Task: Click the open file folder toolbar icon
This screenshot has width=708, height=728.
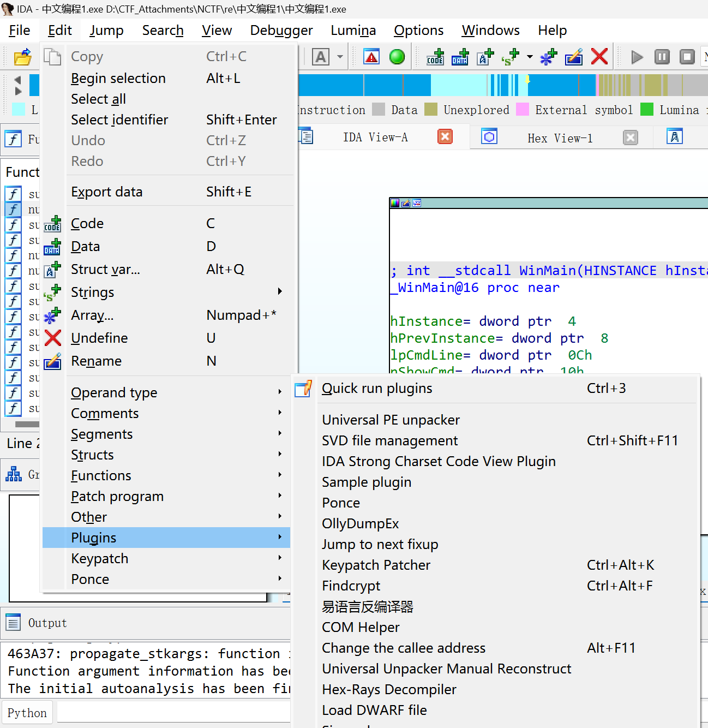Action: (23, 57)
